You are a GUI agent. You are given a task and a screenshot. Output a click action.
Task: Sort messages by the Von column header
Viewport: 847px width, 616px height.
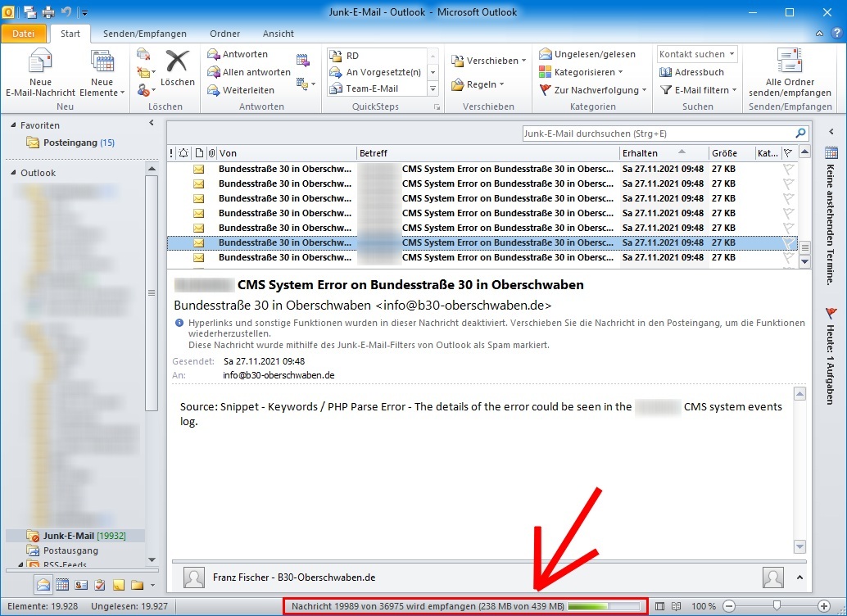[x=287, y=153]
